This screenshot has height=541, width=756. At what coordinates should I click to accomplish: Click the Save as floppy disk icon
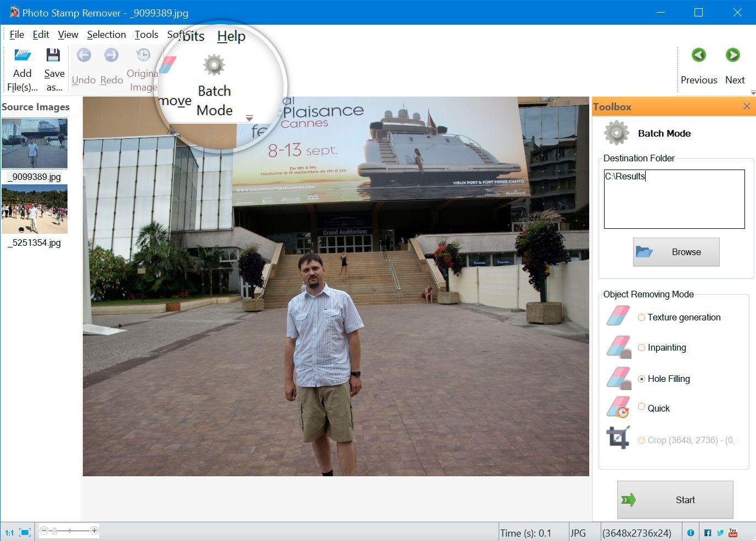tap(53, 55)
